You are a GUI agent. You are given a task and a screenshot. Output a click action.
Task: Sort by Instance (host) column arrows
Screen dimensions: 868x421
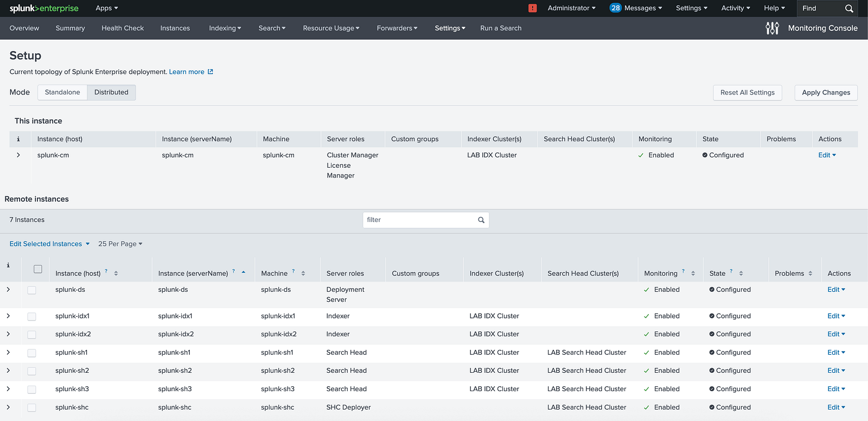116,273
